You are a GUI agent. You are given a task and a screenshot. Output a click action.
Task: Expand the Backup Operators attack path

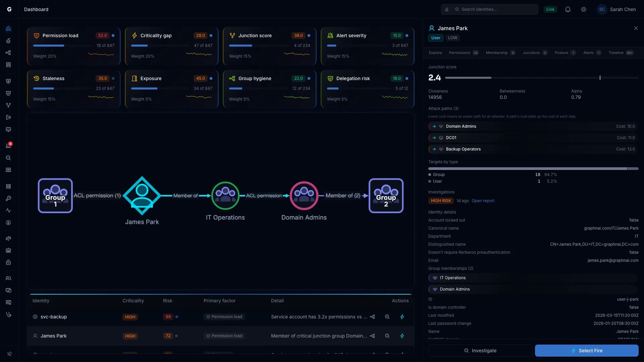click(533, 149)
